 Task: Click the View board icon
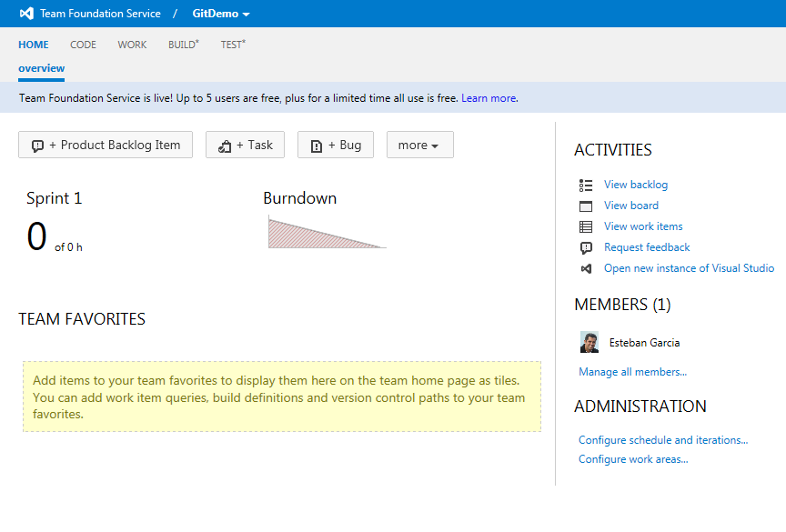(586, 206)
